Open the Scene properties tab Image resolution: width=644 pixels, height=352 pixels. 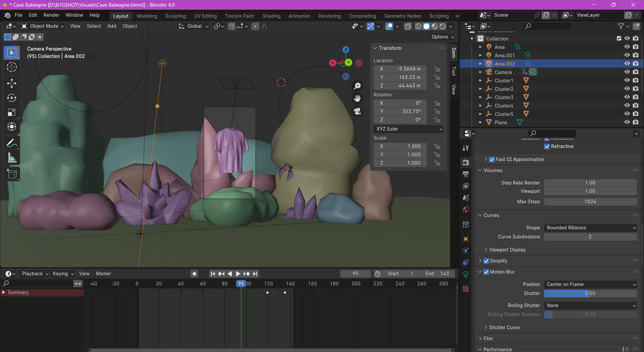pyautogui.click(x=466, y=198)
